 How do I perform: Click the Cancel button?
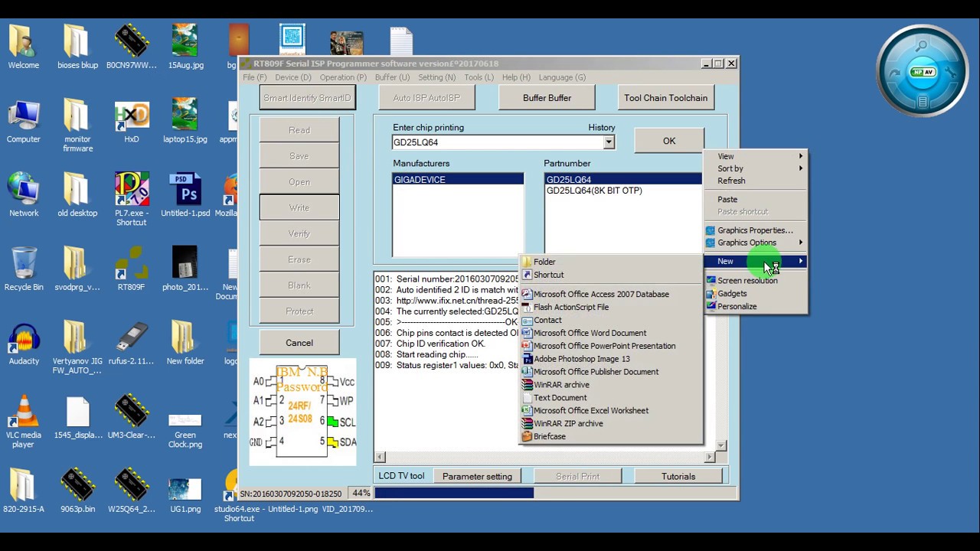coord(299,343)
